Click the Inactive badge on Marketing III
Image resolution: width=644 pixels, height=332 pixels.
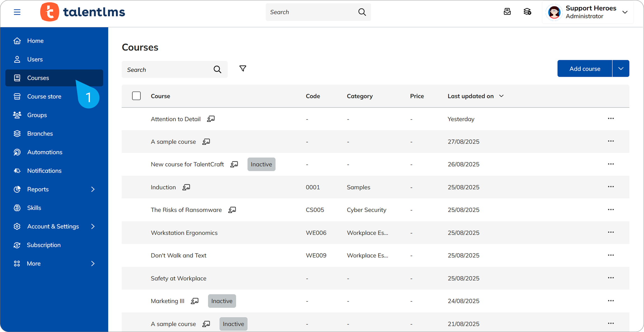[222, 301]
